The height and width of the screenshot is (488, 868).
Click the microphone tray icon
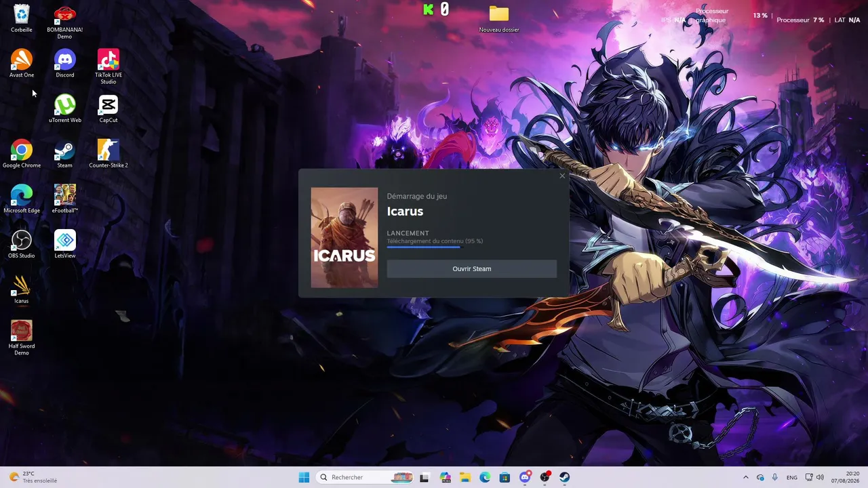(x=775, y=477)
